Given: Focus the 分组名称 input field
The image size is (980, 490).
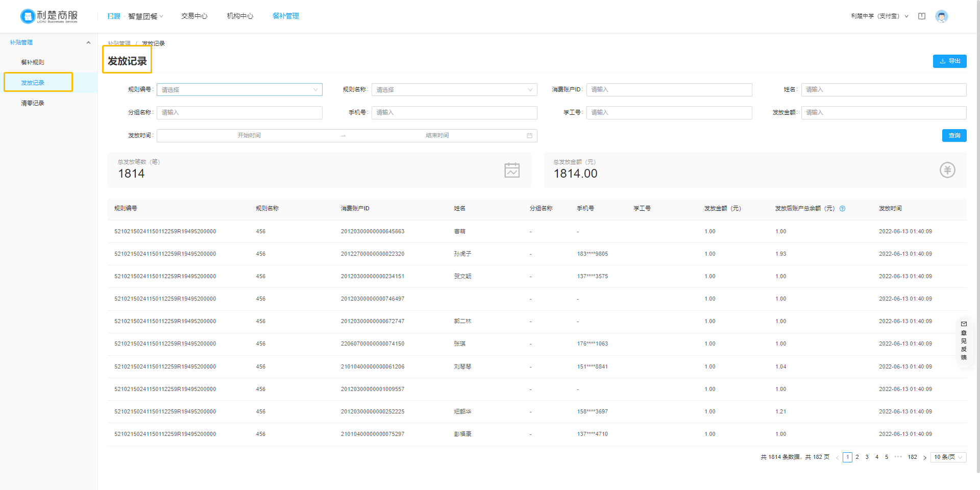Looking at the screenshot, I should [x=239, y=113].
